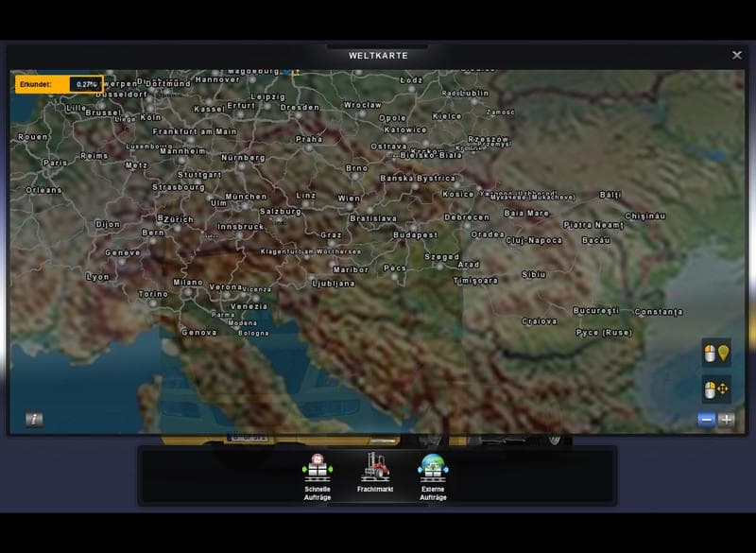The height and width of the screenshot is (553, 756).
Task: Select the city Reims
Action: point(94,156)
